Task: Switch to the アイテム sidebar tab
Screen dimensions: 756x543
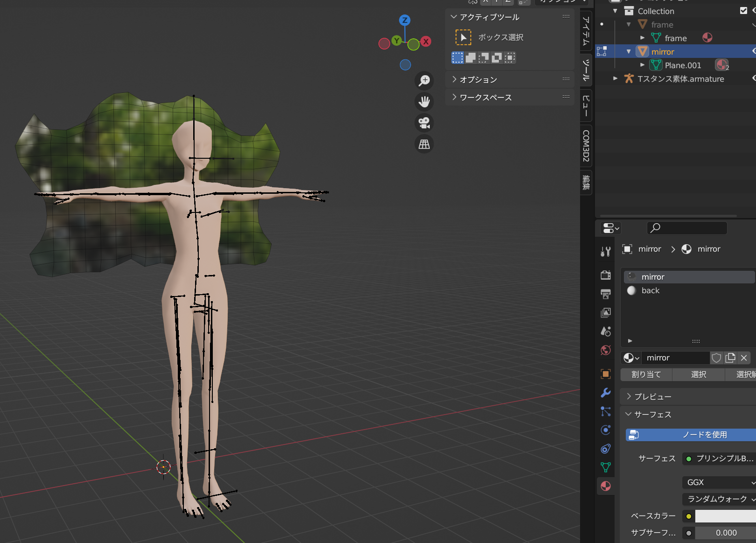Action: point(586,31)
